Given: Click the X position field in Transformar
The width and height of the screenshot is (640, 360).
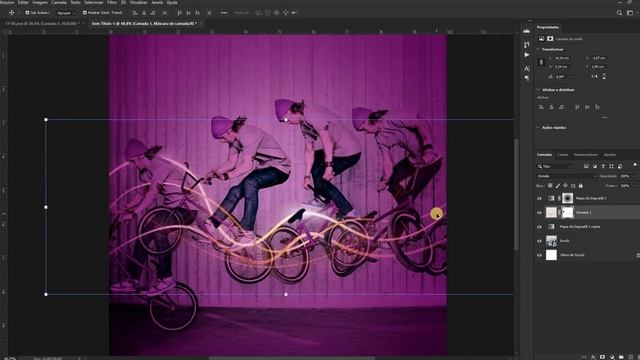Looking at the screenshot, I should click(599, 58).
